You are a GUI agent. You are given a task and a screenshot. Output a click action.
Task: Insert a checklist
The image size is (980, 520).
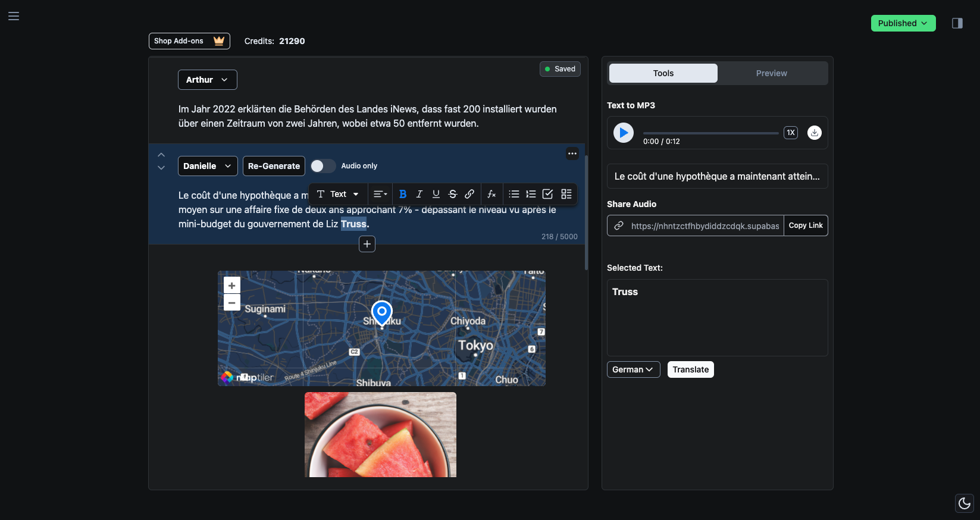[548, 194]
